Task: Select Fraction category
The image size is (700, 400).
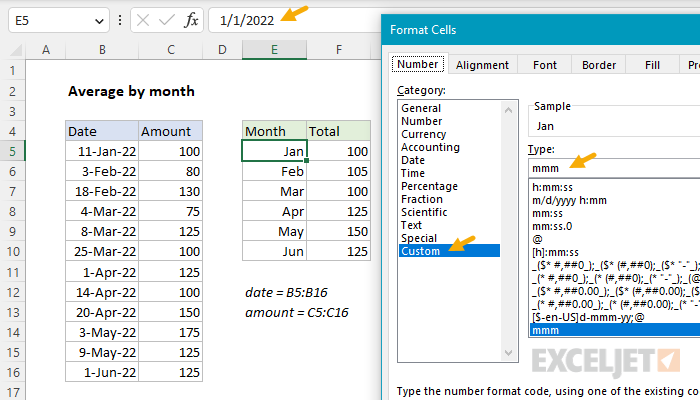Action: tap(449, 199)
